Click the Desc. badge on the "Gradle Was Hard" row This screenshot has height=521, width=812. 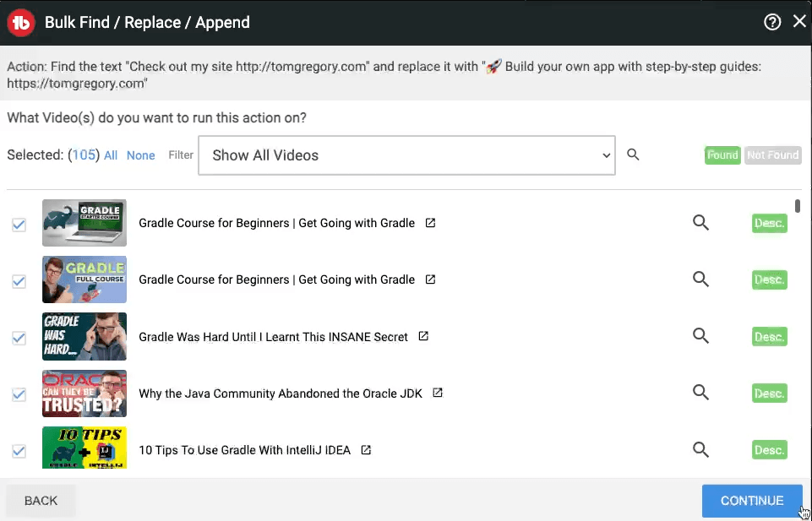click(x=768, y=336)
